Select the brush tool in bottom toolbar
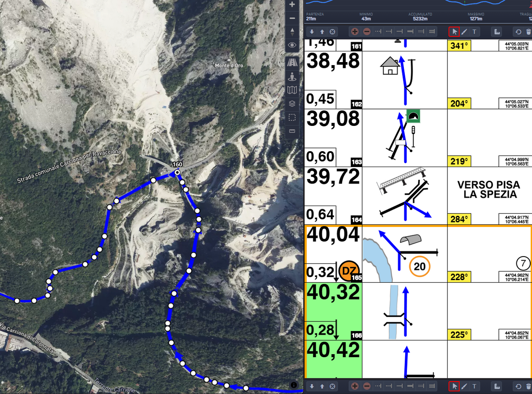The height and width of the screenshot is (394, 532). click(x=464, y=386)
